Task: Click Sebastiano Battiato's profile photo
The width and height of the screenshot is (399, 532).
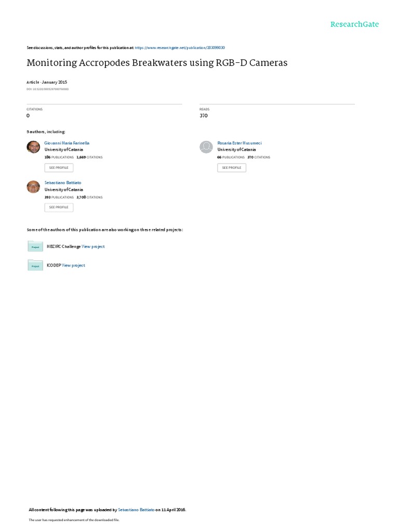Action: tap(33, 187)
